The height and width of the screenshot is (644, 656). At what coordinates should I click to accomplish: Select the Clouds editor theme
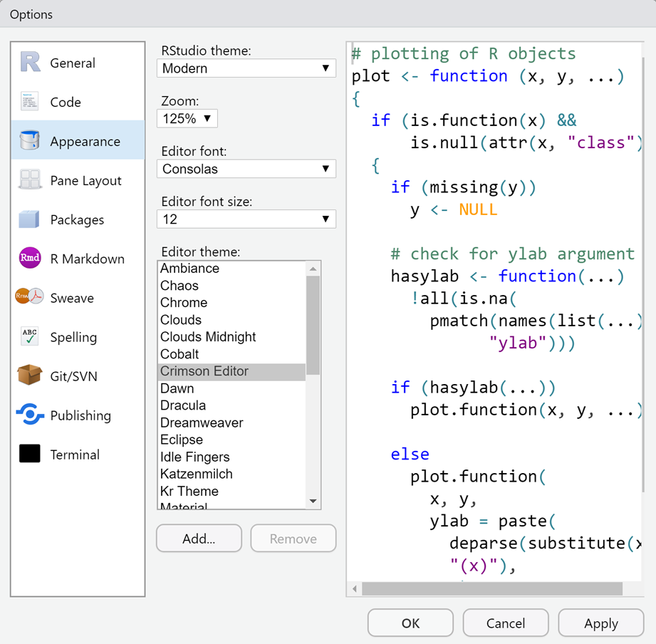pyautogui.click(x=231, y=320)
